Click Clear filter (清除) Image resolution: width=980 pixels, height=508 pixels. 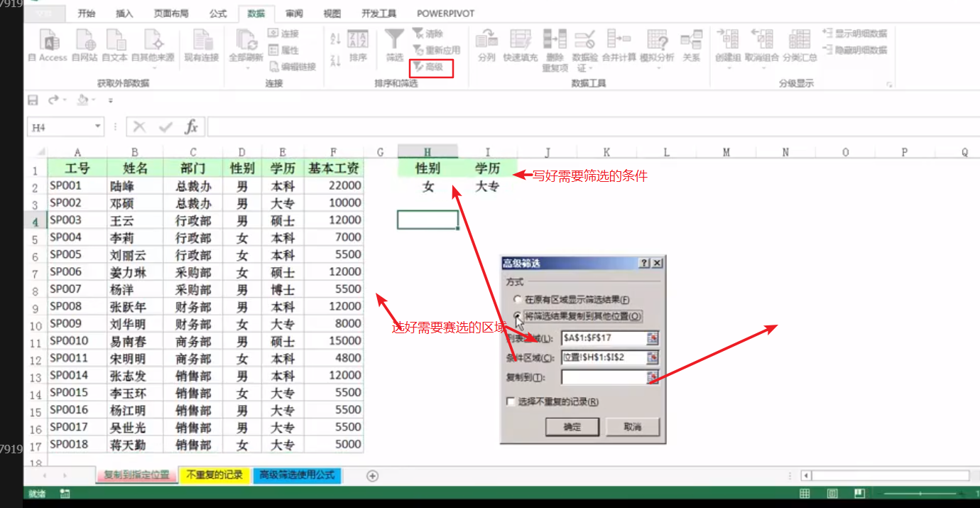click(x=428, y=33)
